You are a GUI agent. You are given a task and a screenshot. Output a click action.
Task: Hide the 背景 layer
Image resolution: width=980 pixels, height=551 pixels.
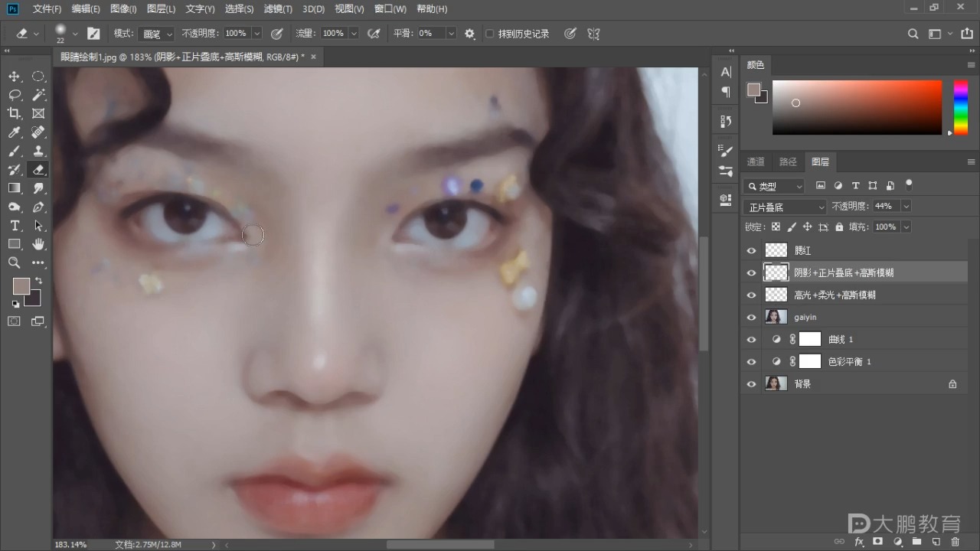[x=751, y=384]
